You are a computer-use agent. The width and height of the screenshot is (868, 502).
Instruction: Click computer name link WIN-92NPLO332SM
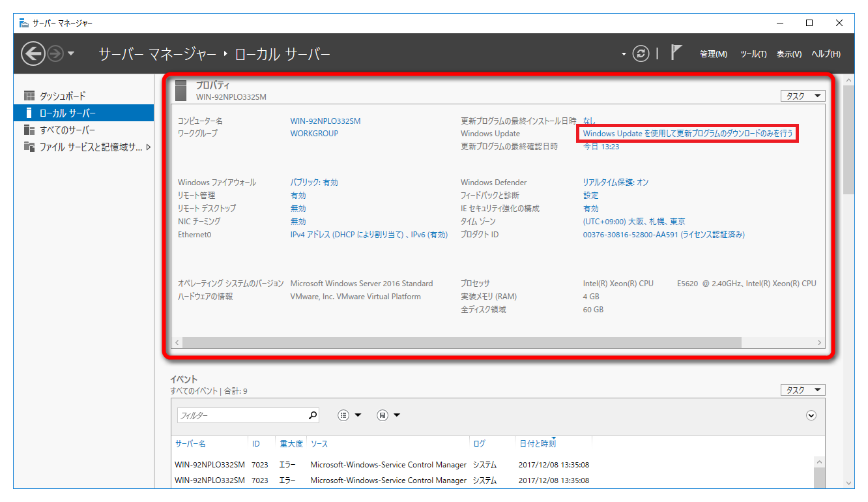[325, 121]
